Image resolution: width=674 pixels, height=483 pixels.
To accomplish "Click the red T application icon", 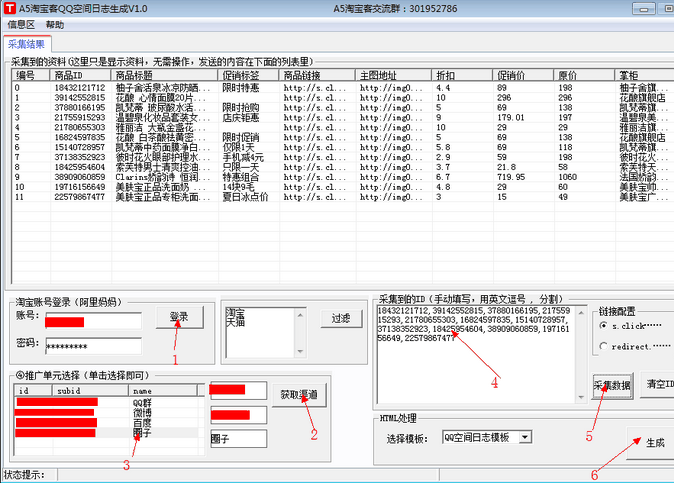I will [9, 8].
